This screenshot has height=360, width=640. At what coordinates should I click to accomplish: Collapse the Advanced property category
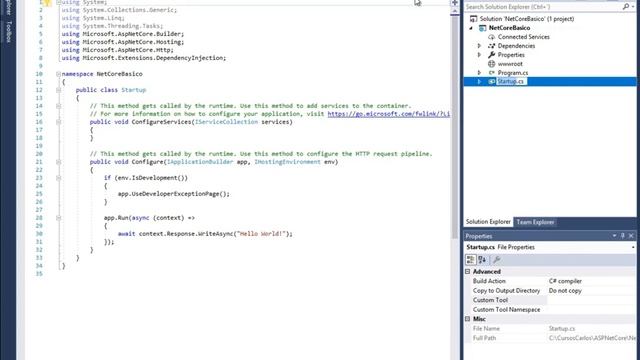[x=468, y=271]
